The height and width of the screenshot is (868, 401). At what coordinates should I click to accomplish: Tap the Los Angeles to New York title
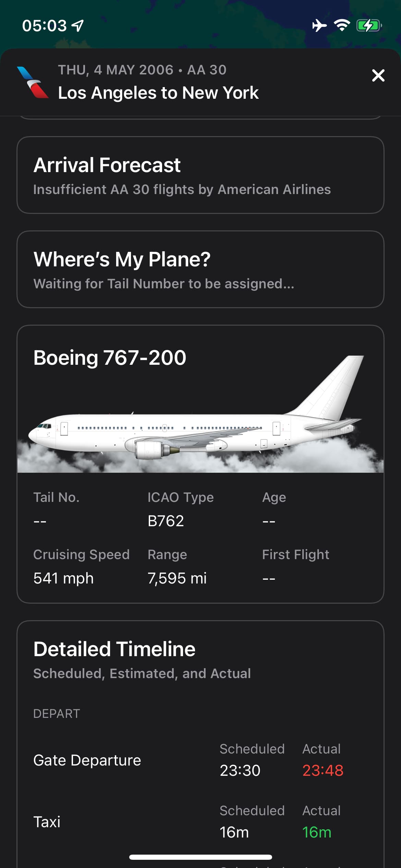(158, 93)
